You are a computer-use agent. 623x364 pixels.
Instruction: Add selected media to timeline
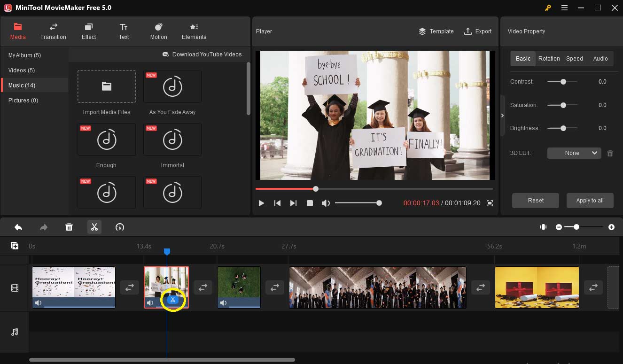tap(15, 245)
